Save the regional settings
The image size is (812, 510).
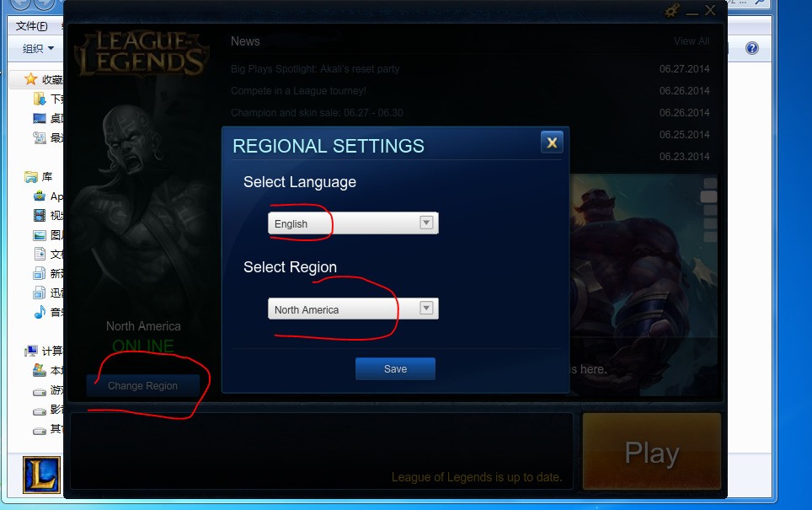[395, 368]
